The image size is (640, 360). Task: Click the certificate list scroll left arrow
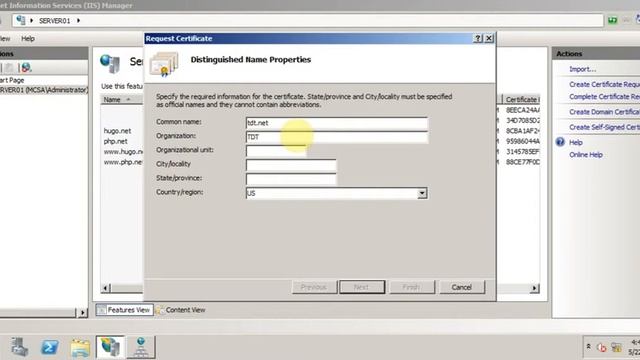point(105,288)
